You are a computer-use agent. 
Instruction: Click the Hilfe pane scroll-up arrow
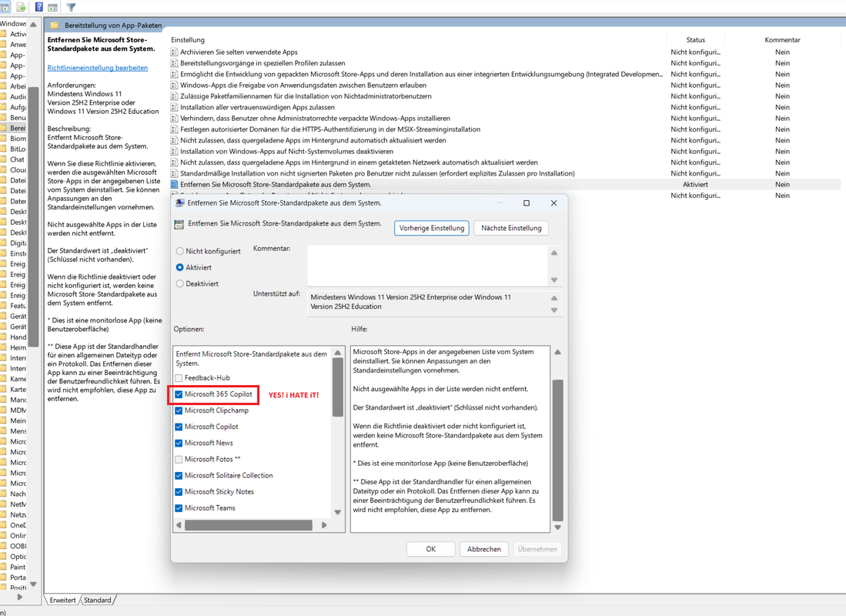click(558, 352)
